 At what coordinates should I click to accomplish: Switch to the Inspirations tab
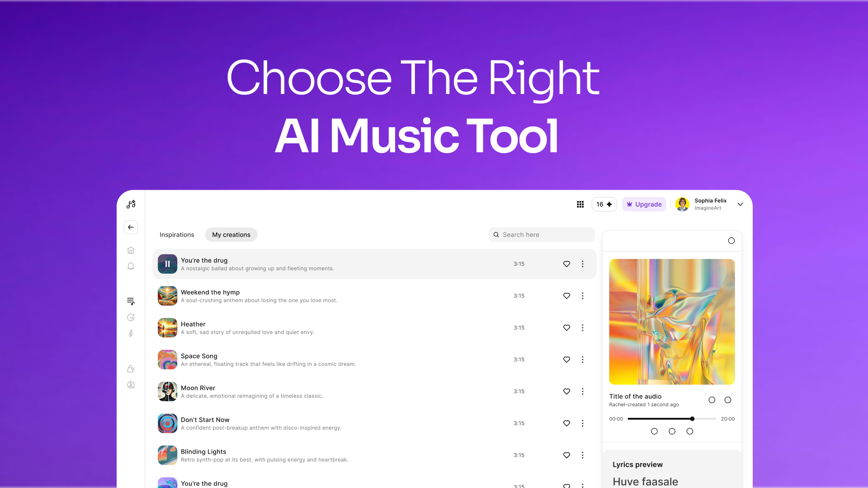(x=177, y=235)
